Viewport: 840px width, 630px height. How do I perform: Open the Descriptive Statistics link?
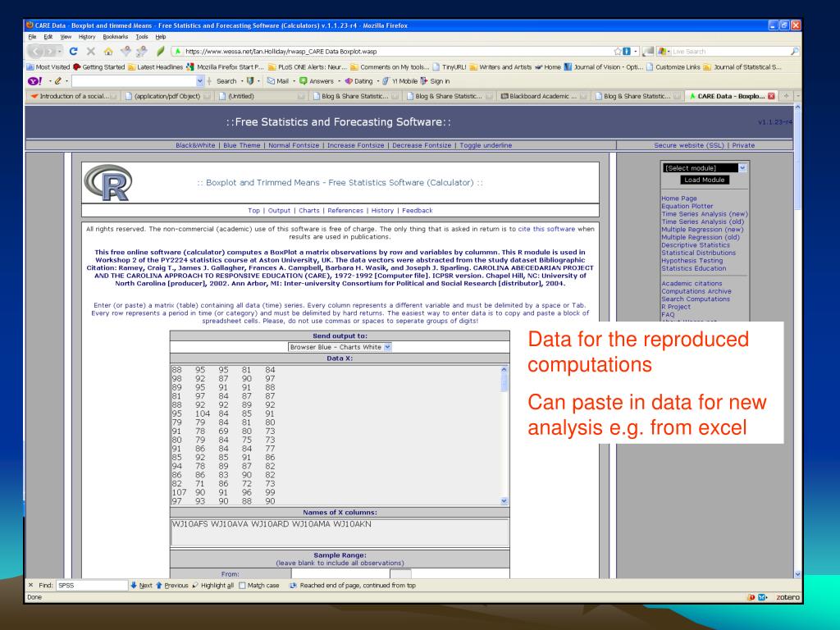coord(696,244)
